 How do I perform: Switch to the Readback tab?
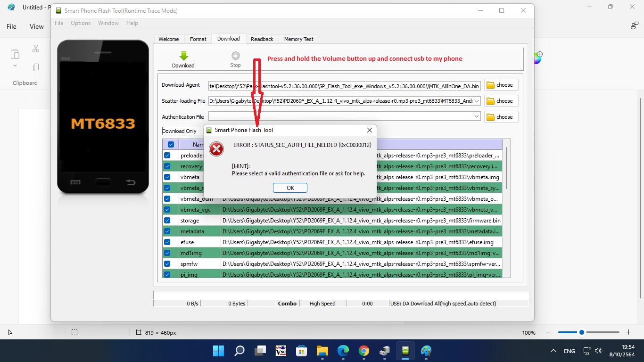[262, 39]
